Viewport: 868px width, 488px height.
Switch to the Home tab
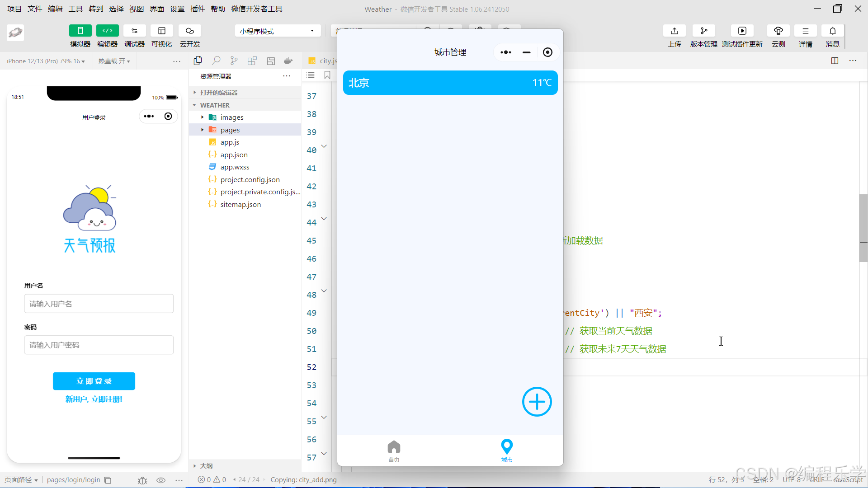pos(394,450)
